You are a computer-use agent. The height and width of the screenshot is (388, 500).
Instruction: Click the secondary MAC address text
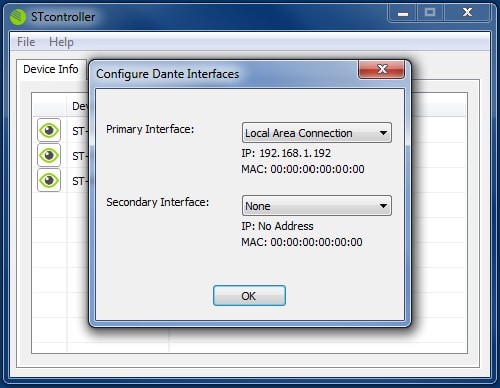tap(302, 242)
